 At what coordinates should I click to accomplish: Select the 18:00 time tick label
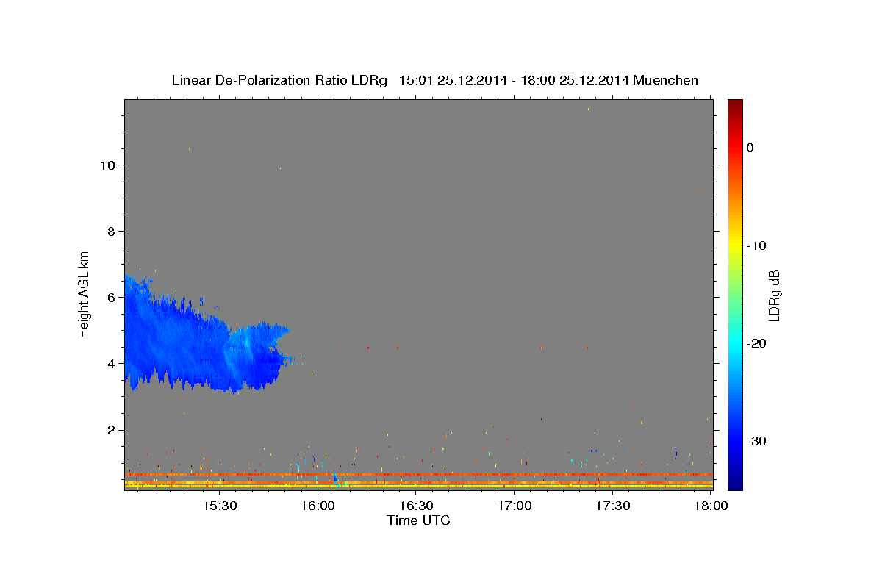711,506
